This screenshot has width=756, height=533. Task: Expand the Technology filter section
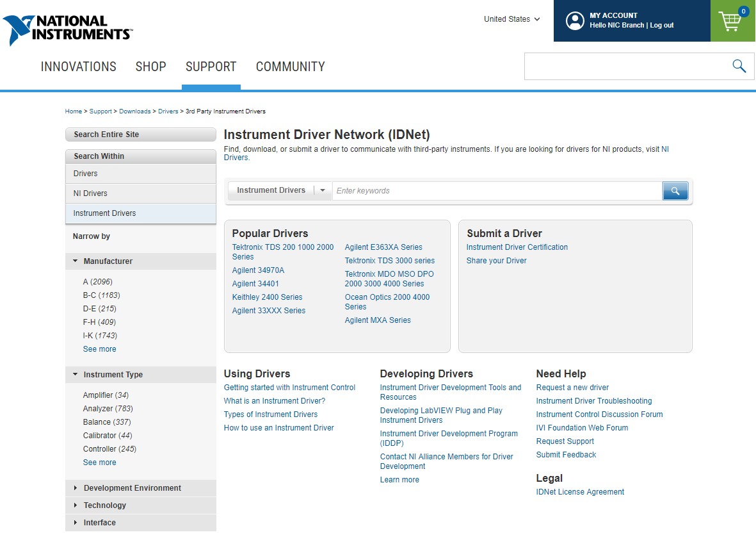(x=104, y=505)
